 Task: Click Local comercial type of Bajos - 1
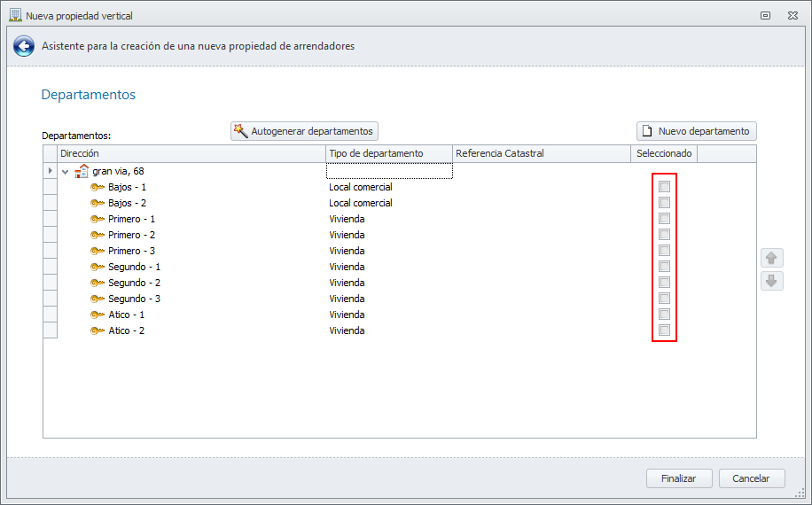coord(361,187)
